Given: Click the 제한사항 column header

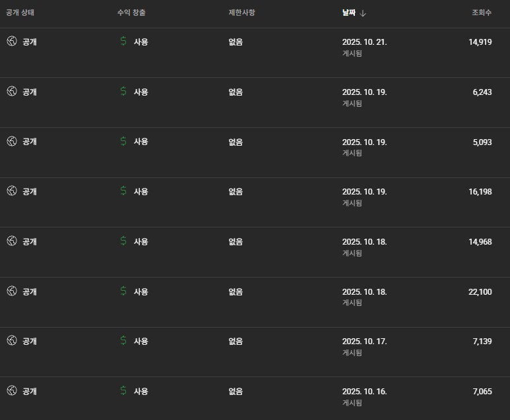Looking at the screenshot, I should pyautogui.click(x=241, y=13).
